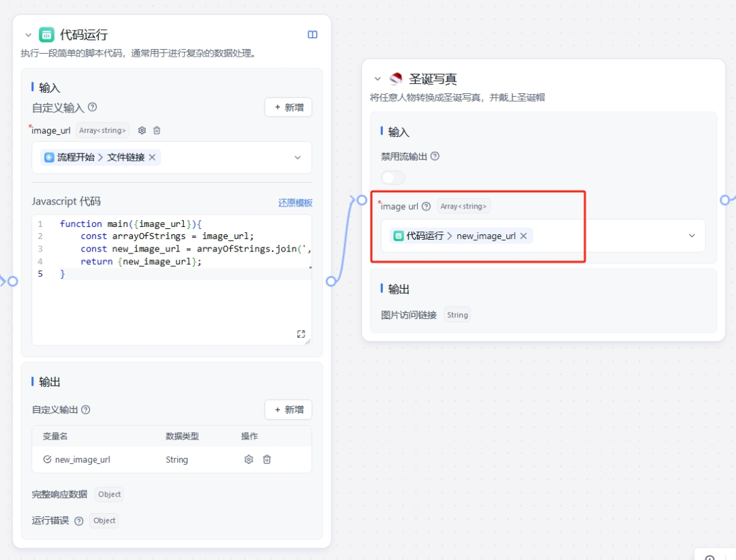Click the 流程开始 icon in reference tag
Screen dimensions: 736x560
49,157
